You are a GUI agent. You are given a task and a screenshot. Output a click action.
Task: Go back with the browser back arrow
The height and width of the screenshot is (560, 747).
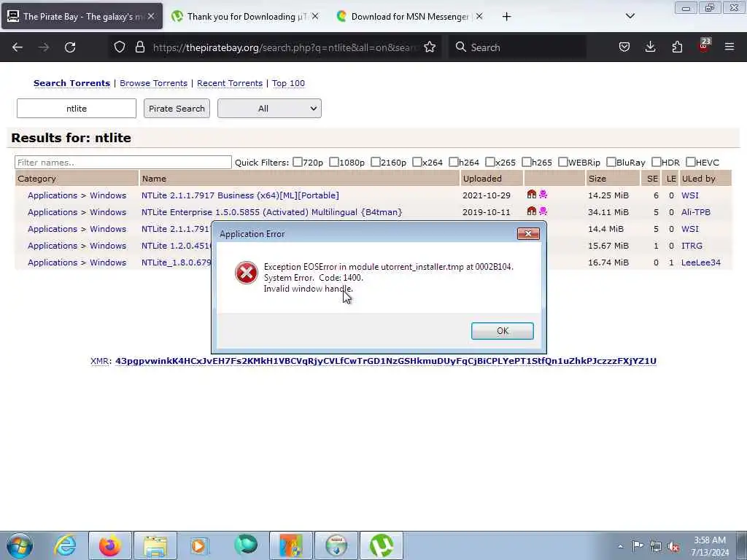(x=18, y=47)
